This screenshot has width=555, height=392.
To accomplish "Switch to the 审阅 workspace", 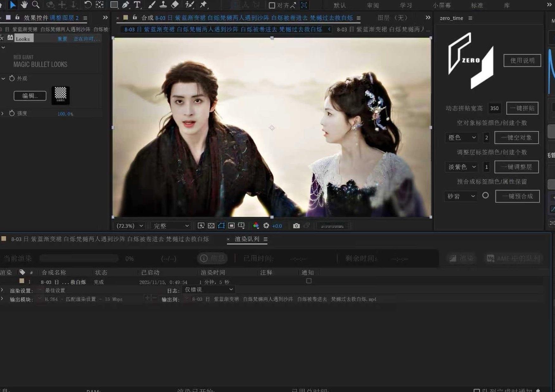I will click(x=373, y=5).
